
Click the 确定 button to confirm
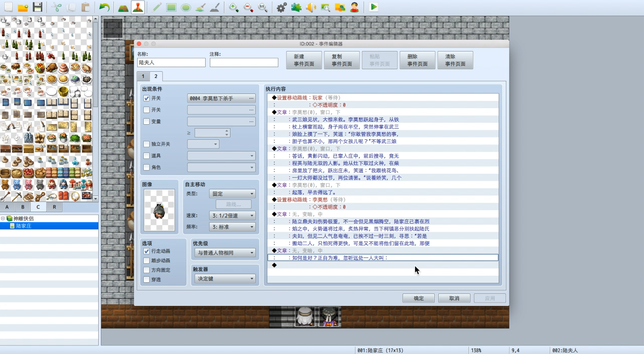click(419, 298)
